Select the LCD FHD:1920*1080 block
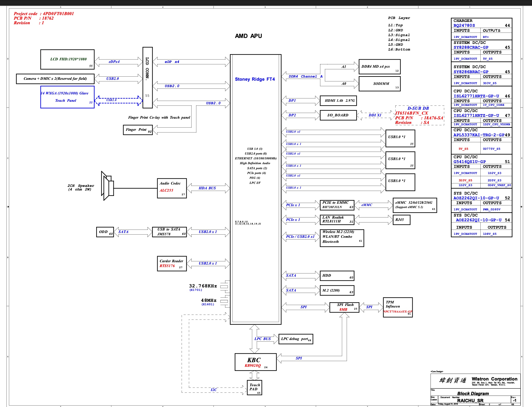This screenshot has height=407, width=532. 67,59
